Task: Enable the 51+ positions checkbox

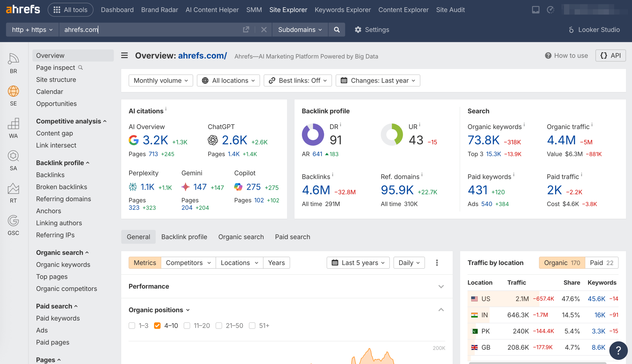Action: 252,326
